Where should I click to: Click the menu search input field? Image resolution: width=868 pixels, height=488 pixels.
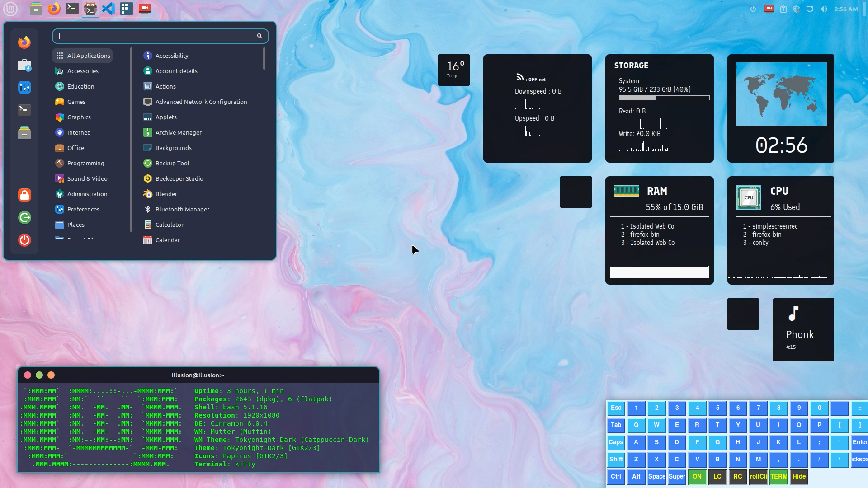pyautogui.click(x=160, y=36)
